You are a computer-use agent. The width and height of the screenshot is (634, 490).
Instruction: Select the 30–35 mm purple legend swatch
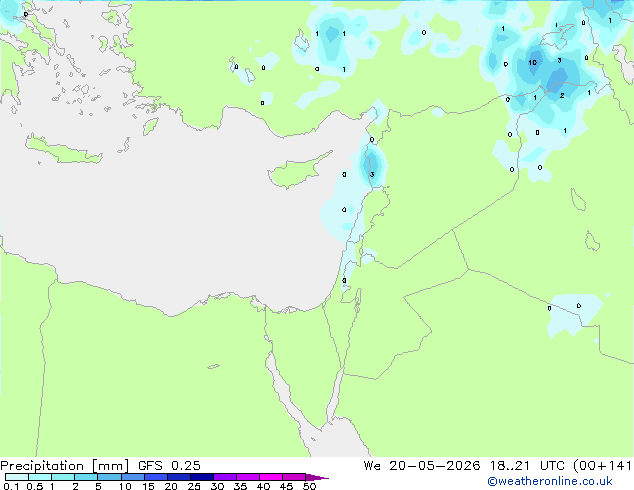click(225, 477)
